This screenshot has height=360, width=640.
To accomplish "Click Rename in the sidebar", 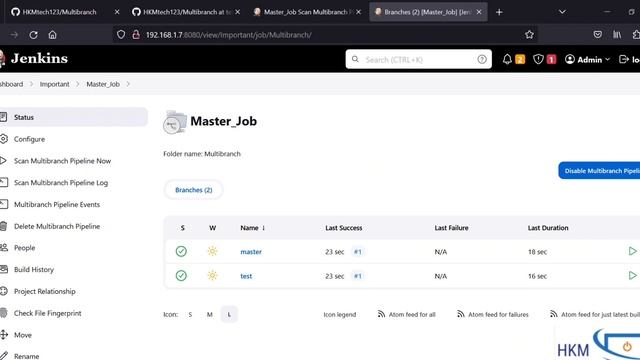I will (27, 356).
